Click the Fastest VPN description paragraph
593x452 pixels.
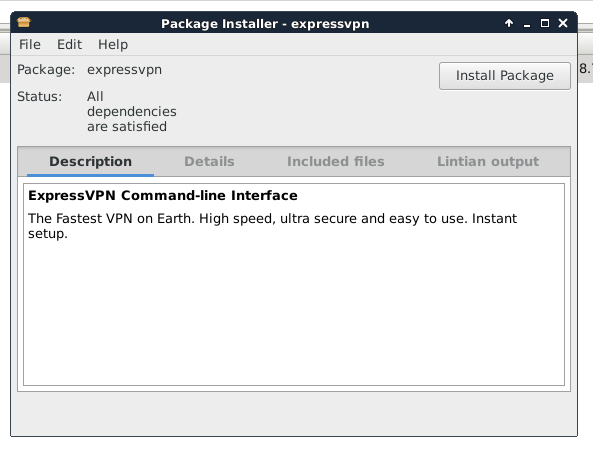tap(272, 226)
